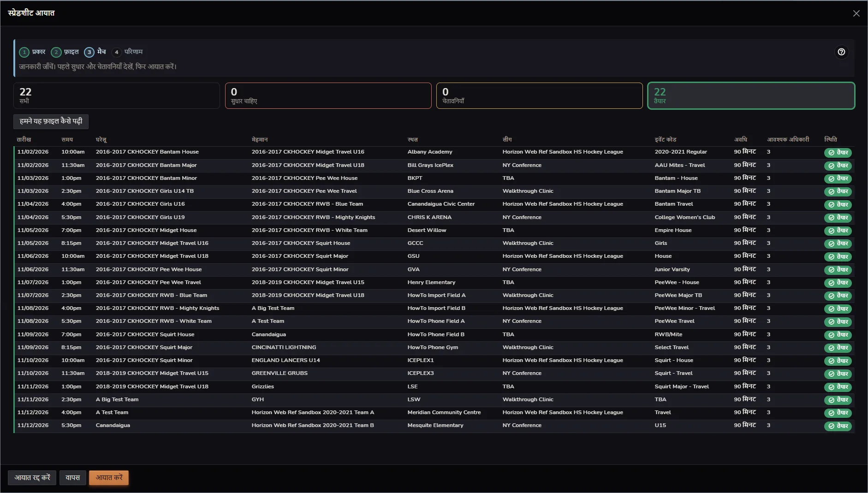
Task: Click the वापस button
Action: tap(72, 478)
